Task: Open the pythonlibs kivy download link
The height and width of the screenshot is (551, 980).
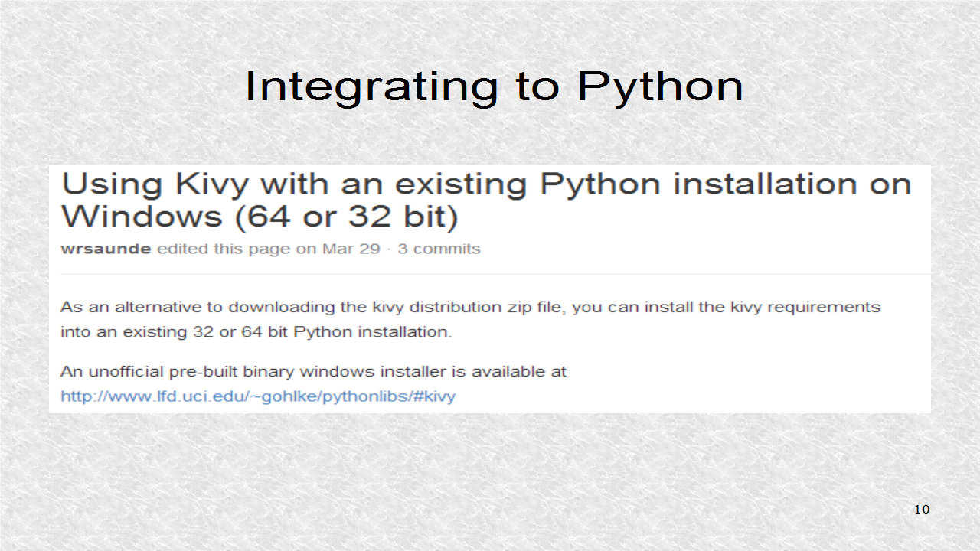Action: coord(257,396)
